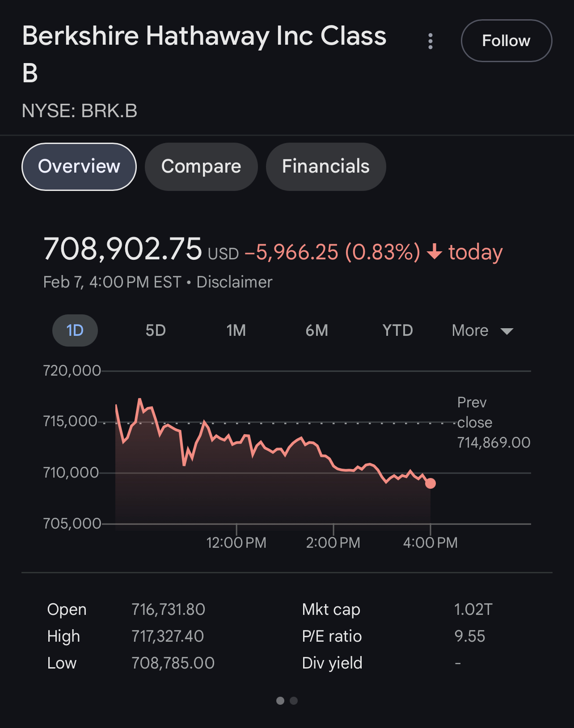Image resolution: width=574 pixels, height=728 pixels.
Task: Click the red down arrow price indicator
Action: pyautogui.click(x=434, y=252)
